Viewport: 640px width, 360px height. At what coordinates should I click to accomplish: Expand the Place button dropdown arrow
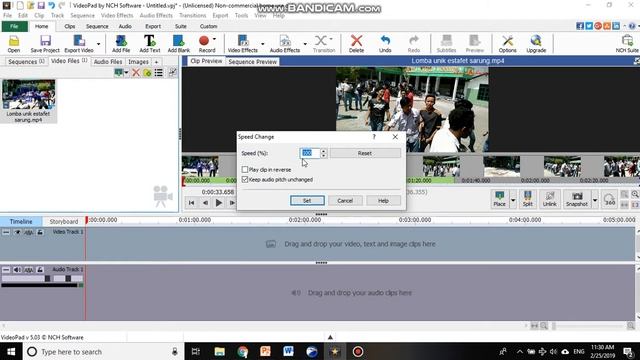(x=513, y=200)
